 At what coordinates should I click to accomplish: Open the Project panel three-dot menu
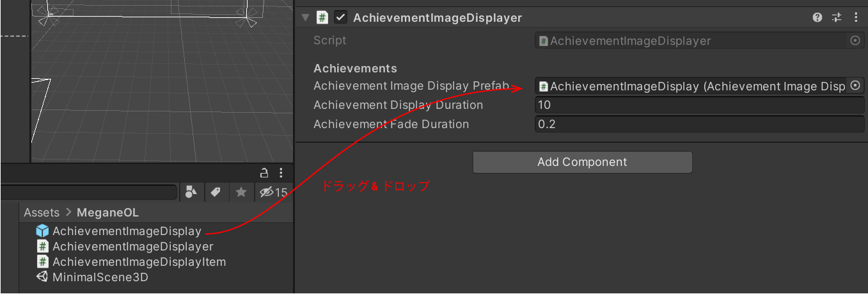point(281,172)
